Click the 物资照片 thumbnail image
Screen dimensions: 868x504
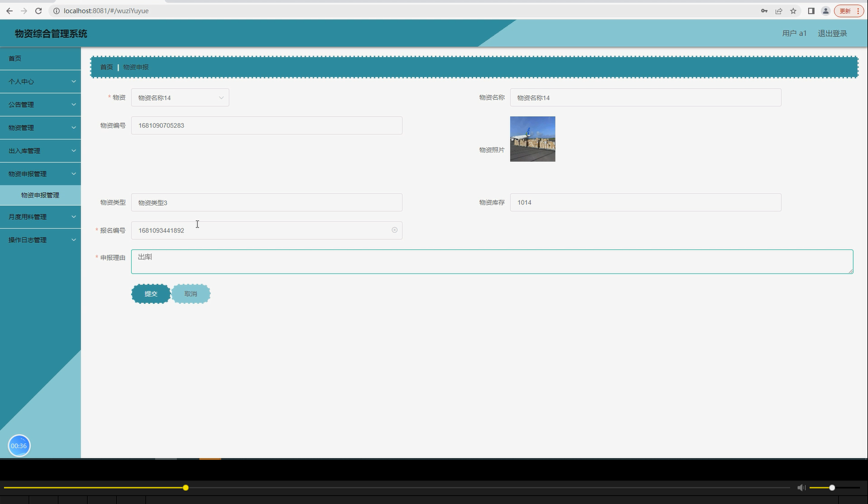(x=532, y=139)
